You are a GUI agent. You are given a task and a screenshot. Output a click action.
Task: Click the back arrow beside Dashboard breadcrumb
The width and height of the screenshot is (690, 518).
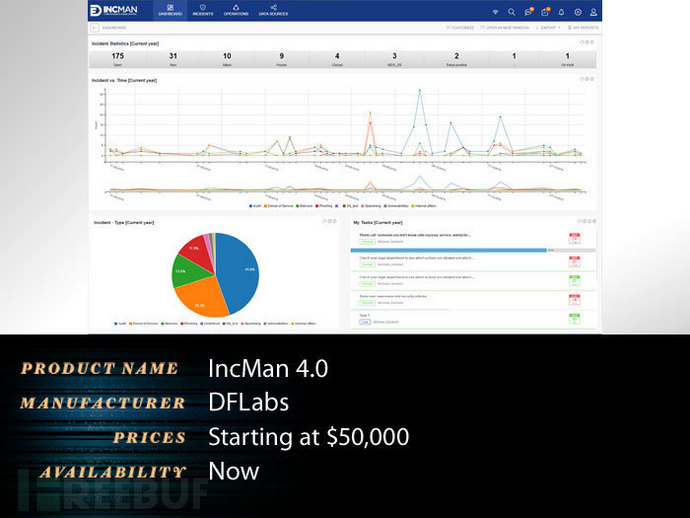(x=95, y=28)
